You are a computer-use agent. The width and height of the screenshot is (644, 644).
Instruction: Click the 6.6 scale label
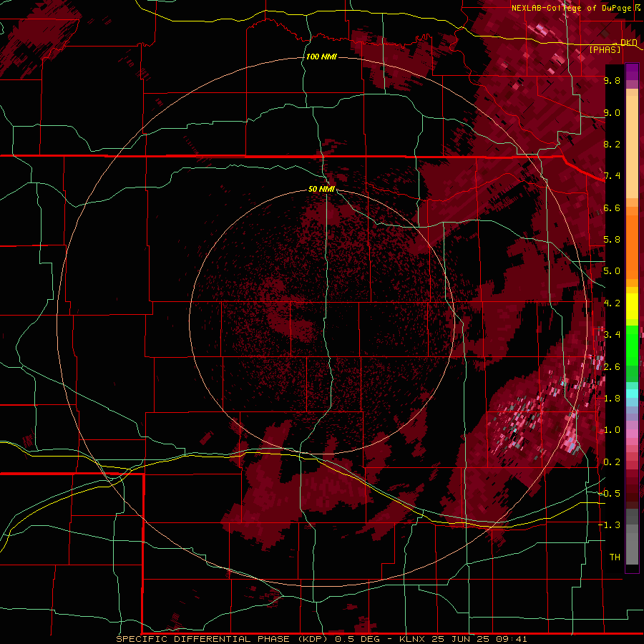(612, 208)
